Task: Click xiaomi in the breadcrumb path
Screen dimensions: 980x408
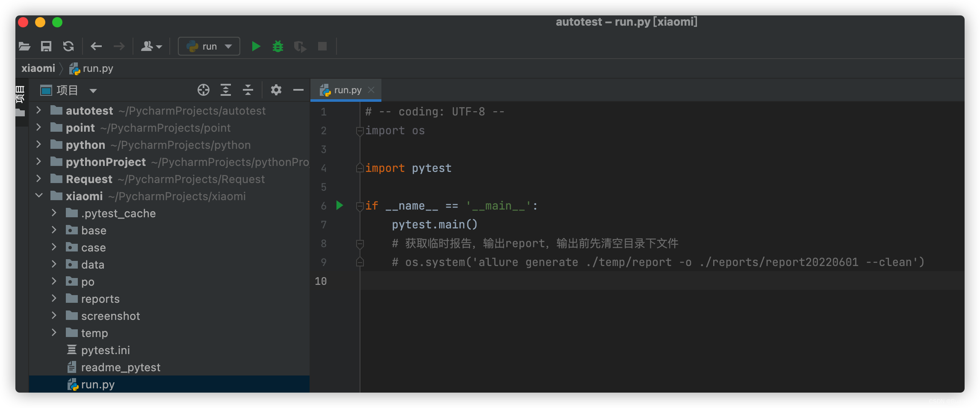Action: 38,68
